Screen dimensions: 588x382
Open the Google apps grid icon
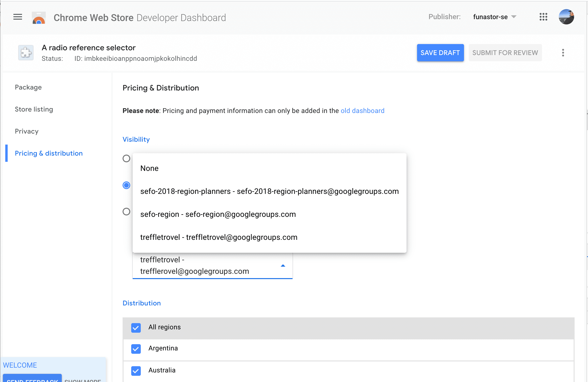pyautogui.click(x=543, y=17)
